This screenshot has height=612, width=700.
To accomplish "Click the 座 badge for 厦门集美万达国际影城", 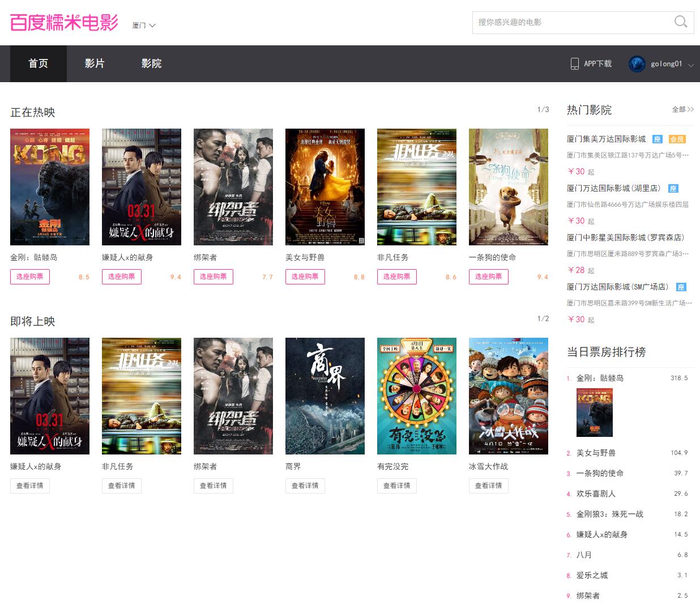I will click(657, 139).
